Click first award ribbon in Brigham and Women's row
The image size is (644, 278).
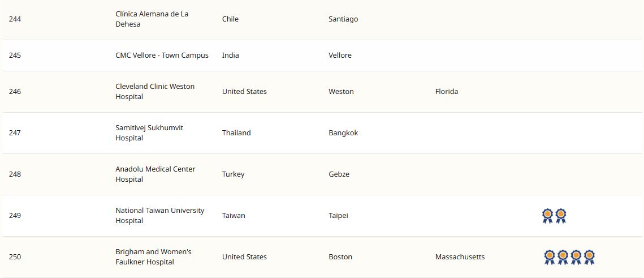[550, 257]
